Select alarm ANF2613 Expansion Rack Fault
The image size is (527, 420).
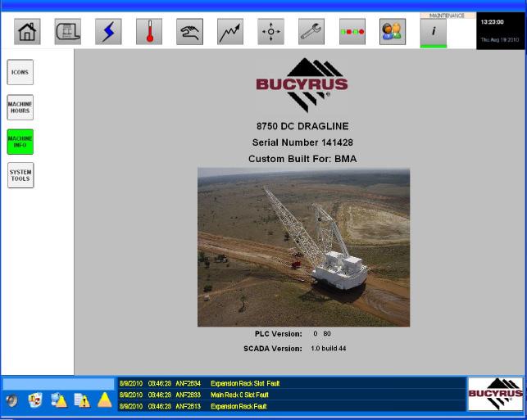(292, 406)
